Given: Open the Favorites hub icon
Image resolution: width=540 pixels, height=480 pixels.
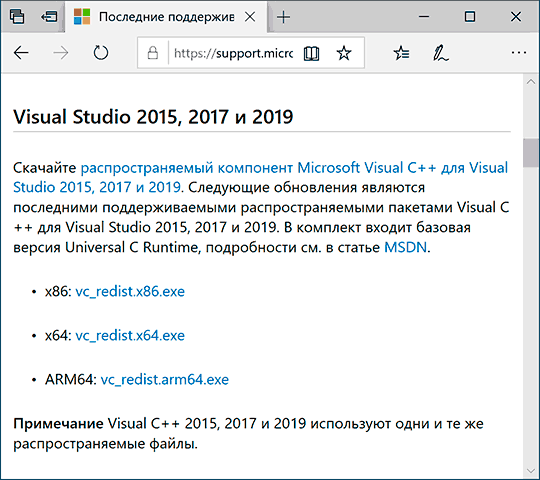Looking at the screenshot, I should pyautogui.click(x=401, y=53).
